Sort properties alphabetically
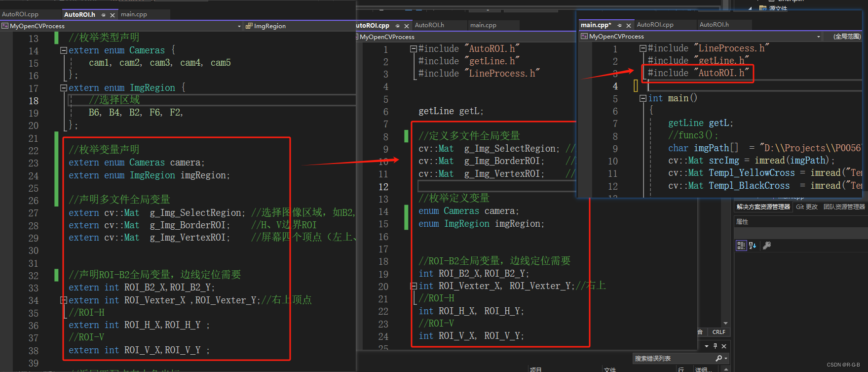The image size is (868, 372). [753, 246]
